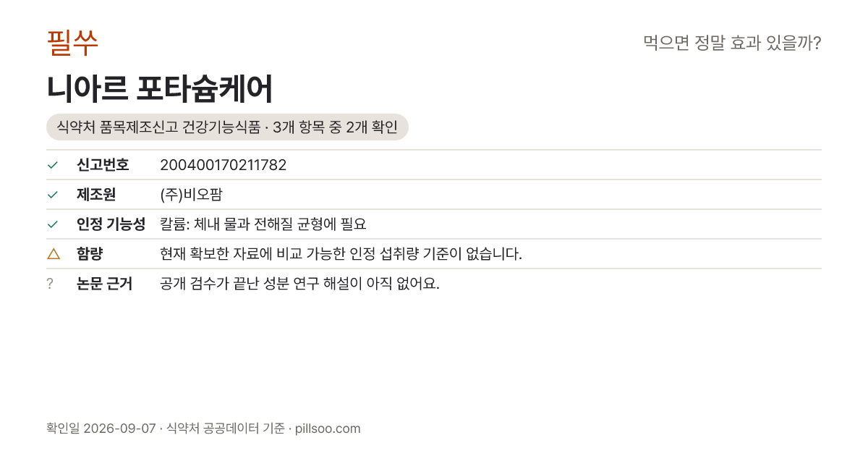Click the ingredient research note in 논문 근거 row
The height and width of the screenshot is (456, 868).
point(299,284)
